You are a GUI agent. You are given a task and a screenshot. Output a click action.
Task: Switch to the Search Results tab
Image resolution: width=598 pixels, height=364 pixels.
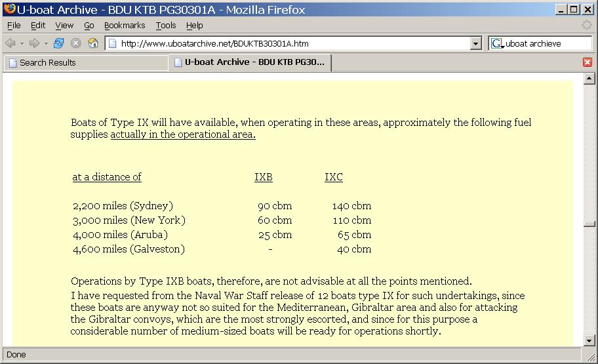coord(86,62)
